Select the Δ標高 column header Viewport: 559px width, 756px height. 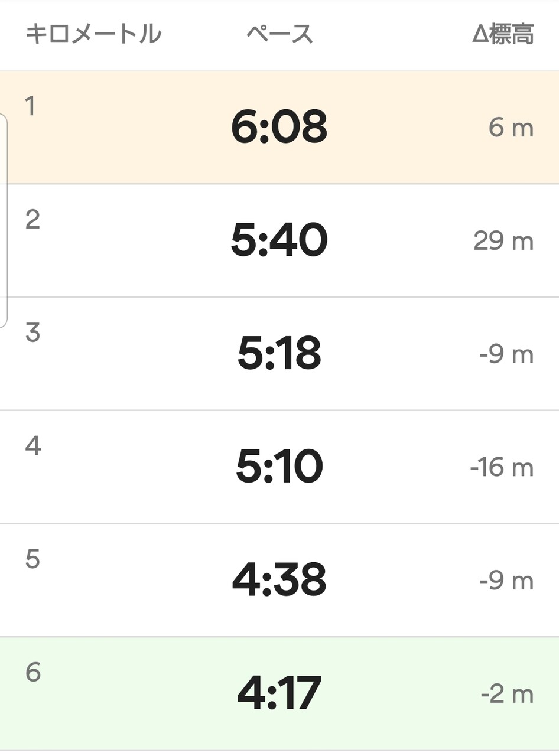tap(503, 34)
